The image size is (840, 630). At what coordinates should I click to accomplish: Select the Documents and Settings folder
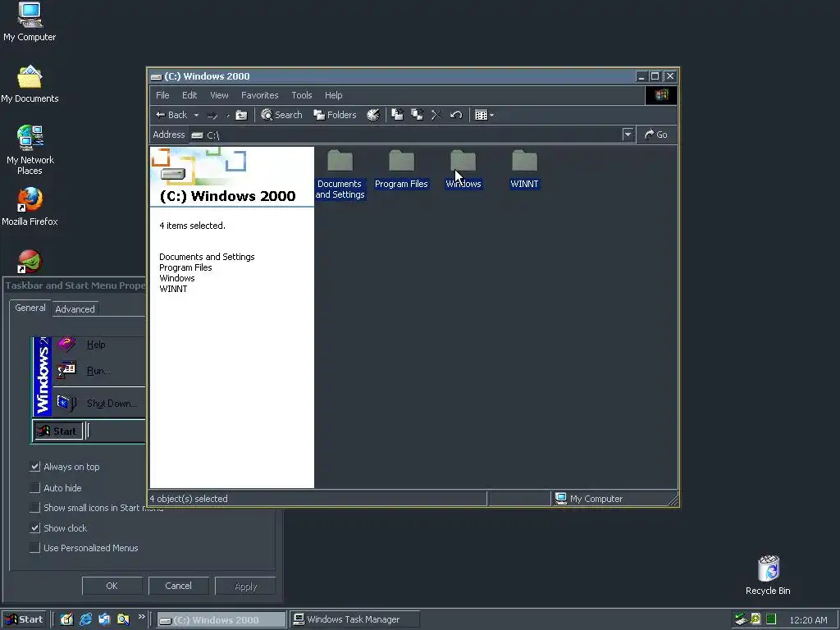tap(340, 175)
